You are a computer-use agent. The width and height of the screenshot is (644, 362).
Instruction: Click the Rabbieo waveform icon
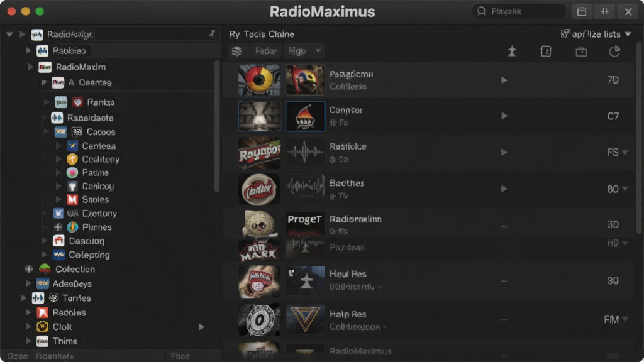[x=42, y=51]
